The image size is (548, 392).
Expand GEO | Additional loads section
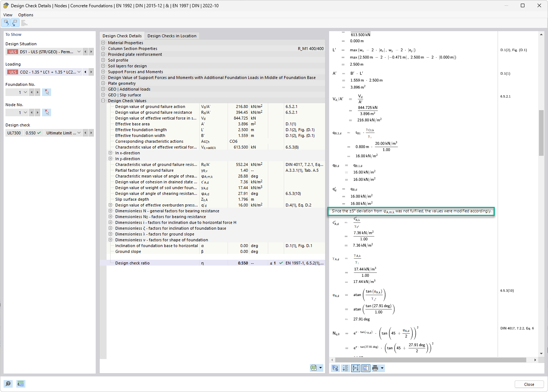coord(103,89)
